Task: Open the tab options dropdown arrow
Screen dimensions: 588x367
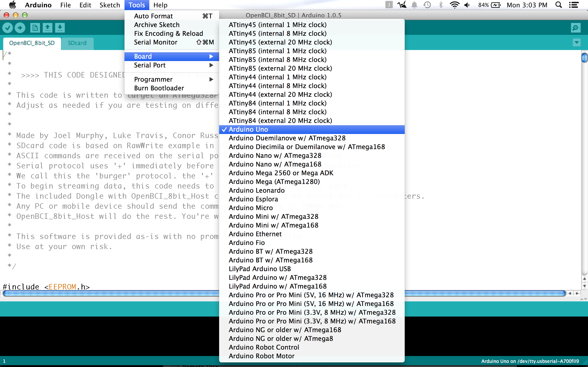Action: point(577,43)
